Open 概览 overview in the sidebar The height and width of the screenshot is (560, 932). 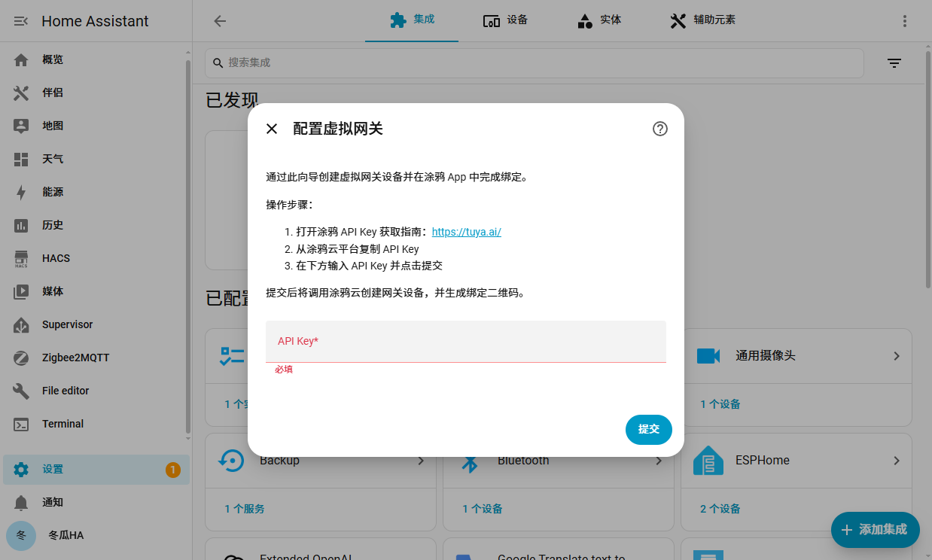95,59
